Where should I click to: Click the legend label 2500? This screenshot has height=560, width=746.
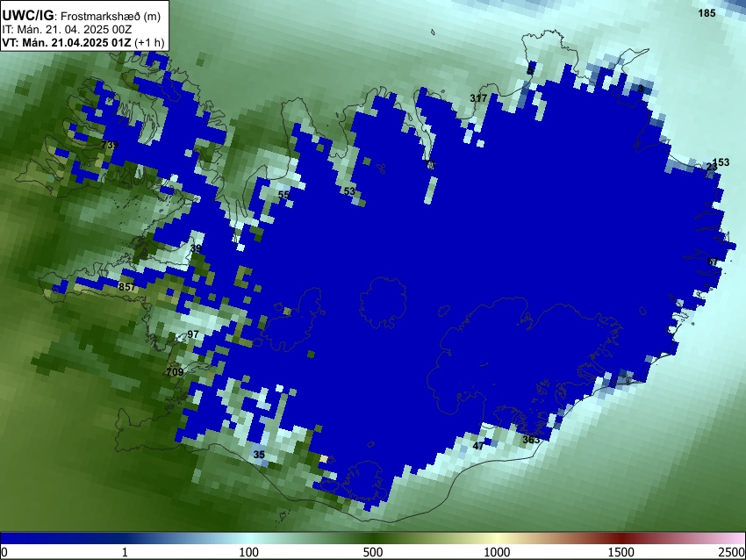click(732, 552)
